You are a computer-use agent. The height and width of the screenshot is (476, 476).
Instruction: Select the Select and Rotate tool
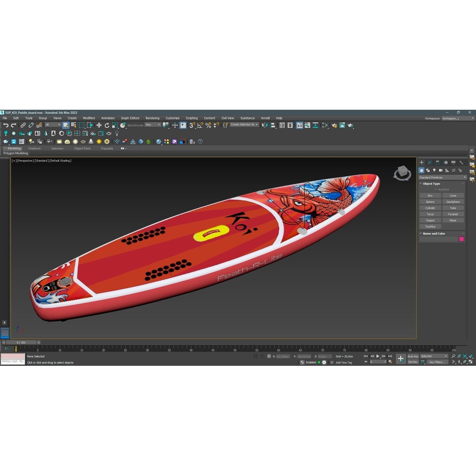(x=107, y=125)
